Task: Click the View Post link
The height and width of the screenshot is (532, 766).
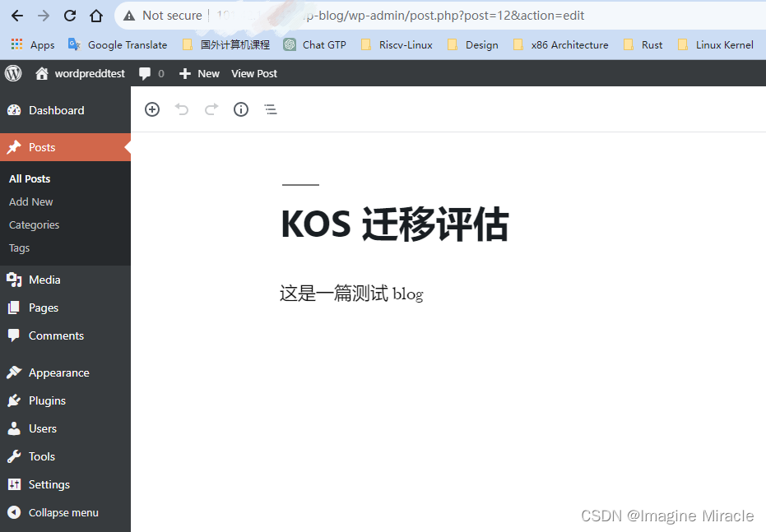Action: tap(254, 73)
